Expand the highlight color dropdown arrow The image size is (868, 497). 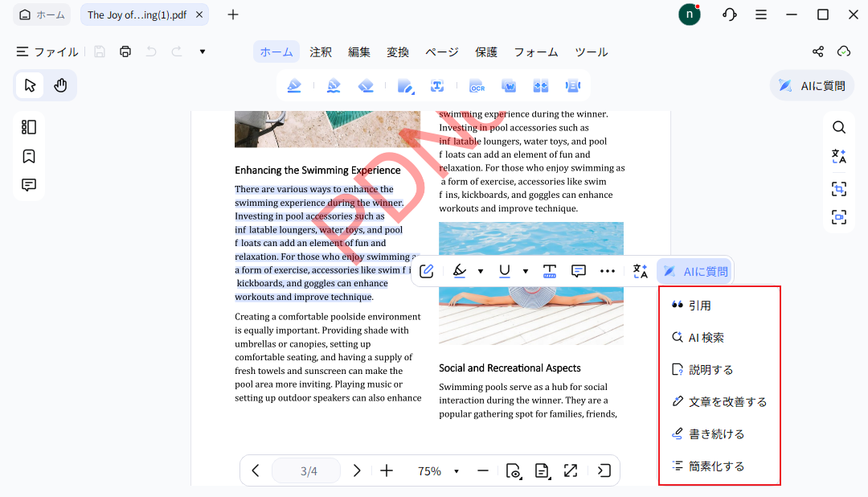click(481, 271)
